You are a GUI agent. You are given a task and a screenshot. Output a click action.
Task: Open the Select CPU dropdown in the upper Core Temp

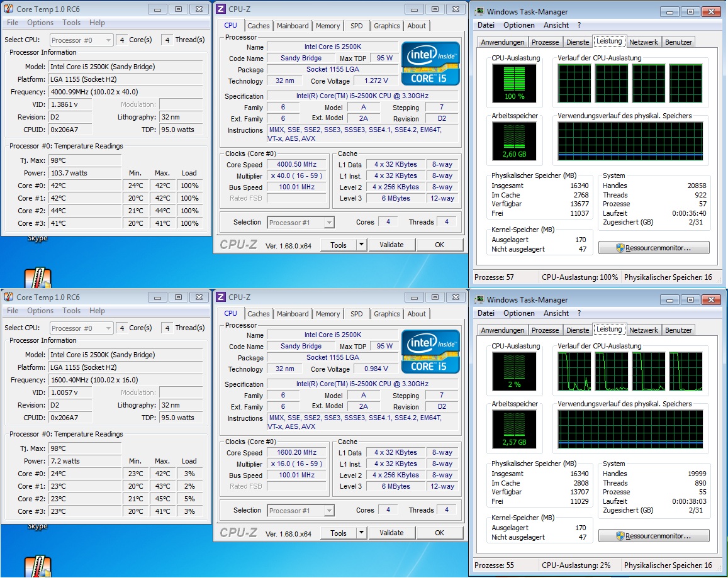click(x=81, y=40)
